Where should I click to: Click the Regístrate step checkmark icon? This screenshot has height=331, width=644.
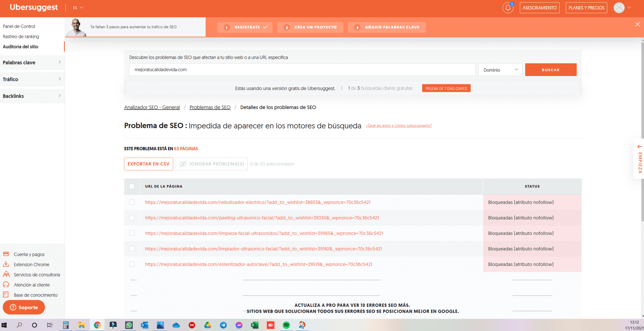[265, 27]
